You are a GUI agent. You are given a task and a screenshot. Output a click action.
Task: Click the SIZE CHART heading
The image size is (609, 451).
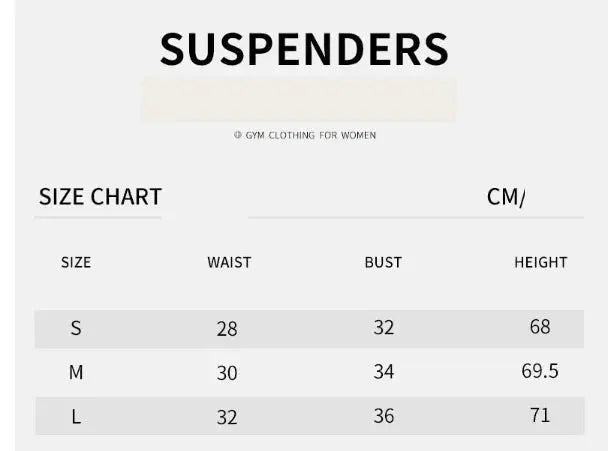click(x=100, y=197)
